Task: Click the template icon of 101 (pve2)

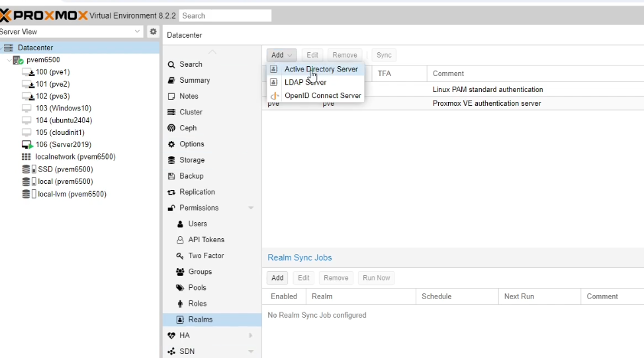Action: [28, 84]
